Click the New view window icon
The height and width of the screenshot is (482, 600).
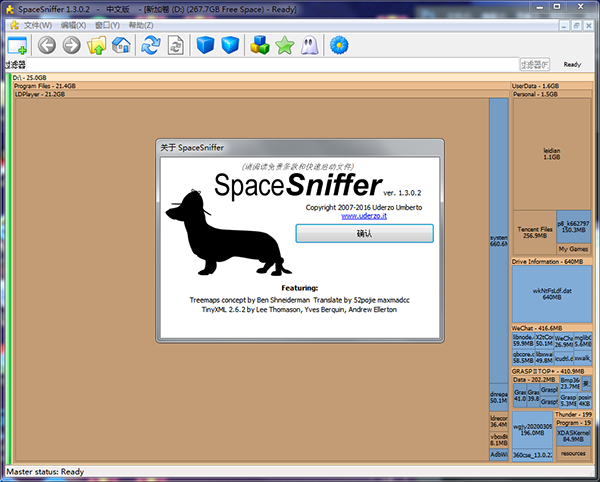(17, 46)
